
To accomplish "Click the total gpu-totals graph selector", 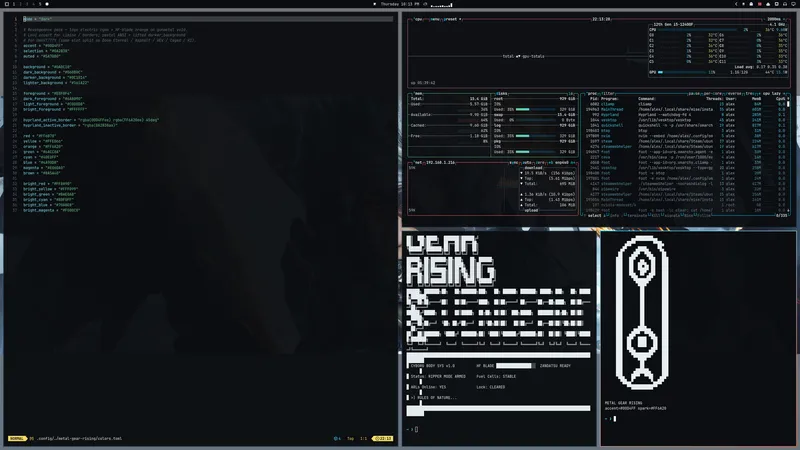I will pyautogui.click(x=523, y=56).
